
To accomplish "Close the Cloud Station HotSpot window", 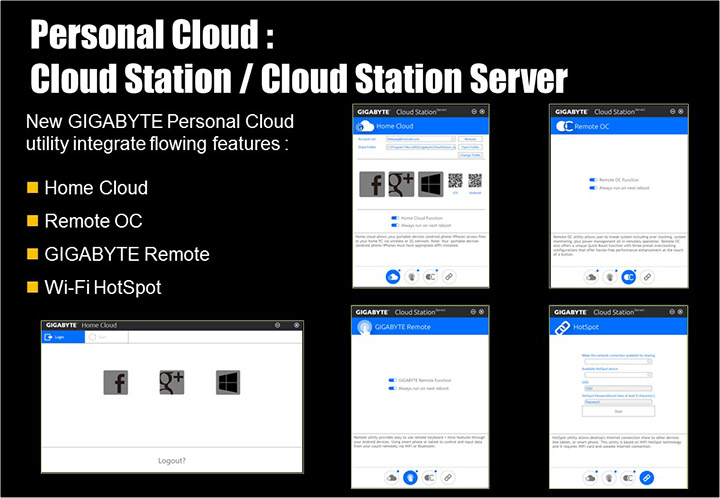I will pyautogui.click(x=680, y=312).
